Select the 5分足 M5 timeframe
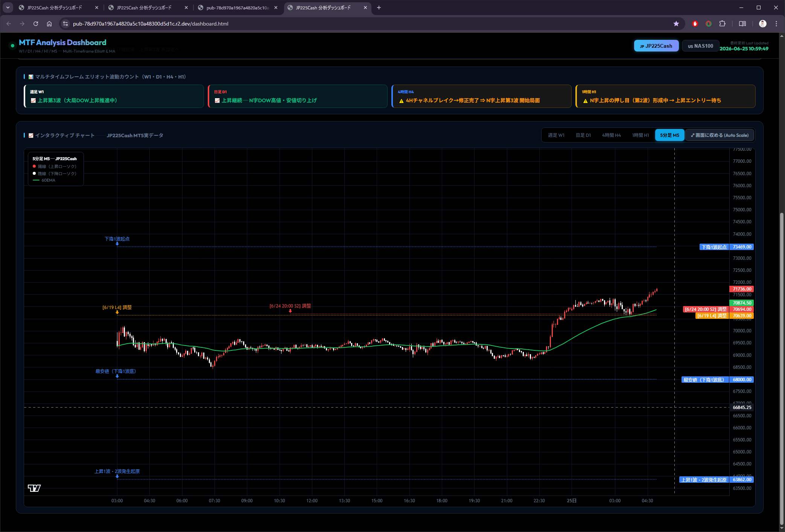Viewport: 785px width, 532px height. [669, 135]
